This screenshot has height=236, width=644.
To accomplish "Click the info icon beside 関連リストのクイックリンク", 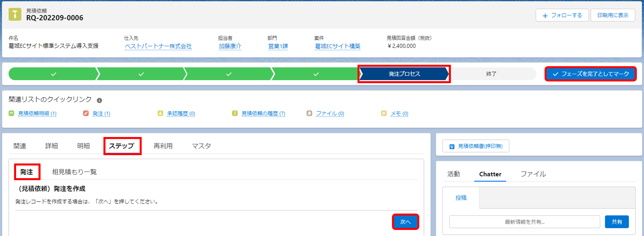I will pos(99,100).
